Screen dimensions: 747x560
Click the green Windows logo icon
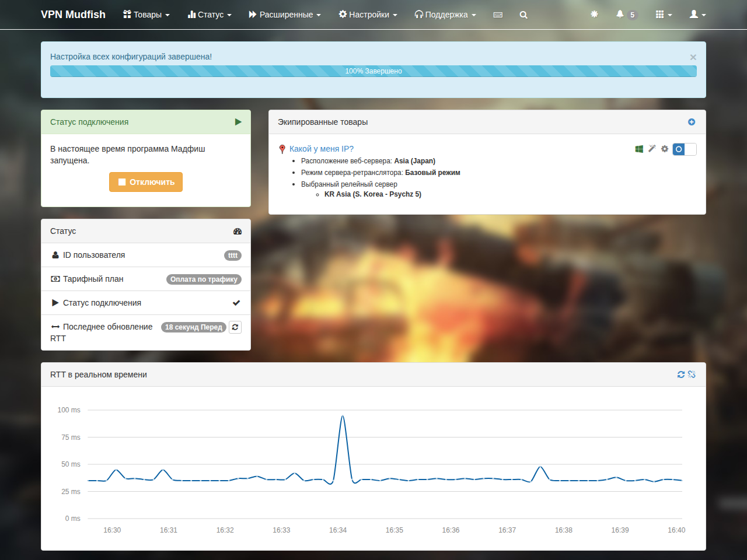coord(639,149)
